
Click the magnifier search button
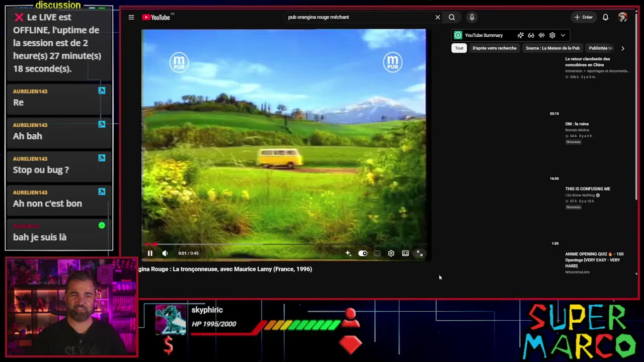(452, 17)
